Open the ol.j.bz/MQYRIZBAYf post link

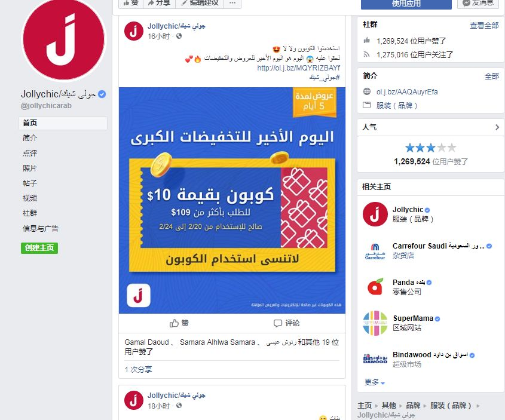point(298,68)
